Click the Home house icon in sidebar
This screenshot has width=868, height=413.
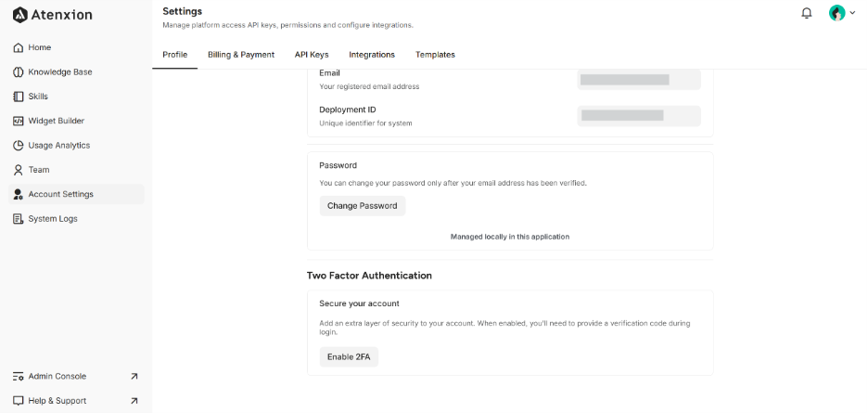[x=19, y=47]
